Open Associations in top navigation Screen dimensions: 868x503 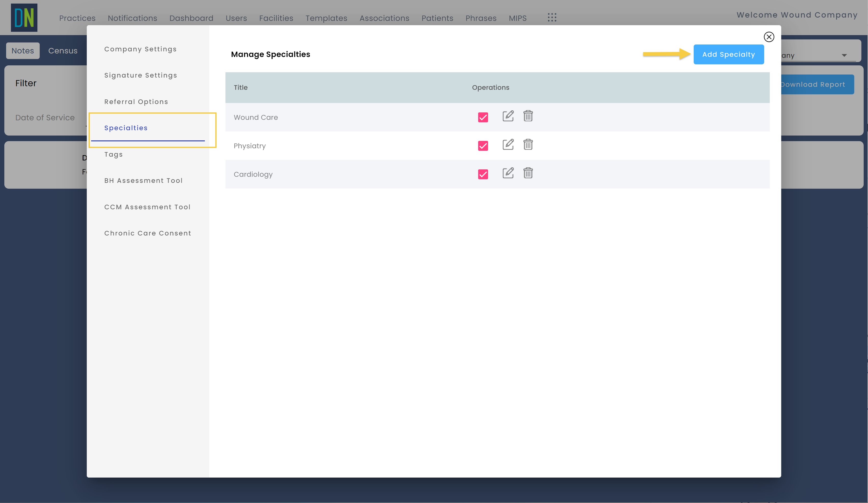click(x=385, y=18)
